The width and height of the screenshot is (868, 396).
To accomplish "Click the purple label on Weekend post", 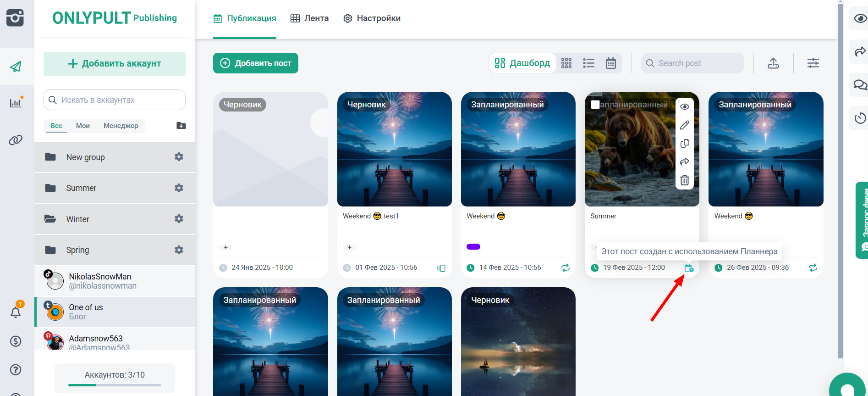I will (473, 247).
